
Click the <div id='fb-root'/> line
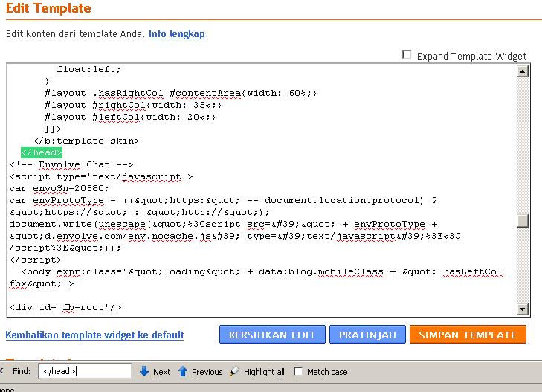pyautogui.click(x=65, y=307)
